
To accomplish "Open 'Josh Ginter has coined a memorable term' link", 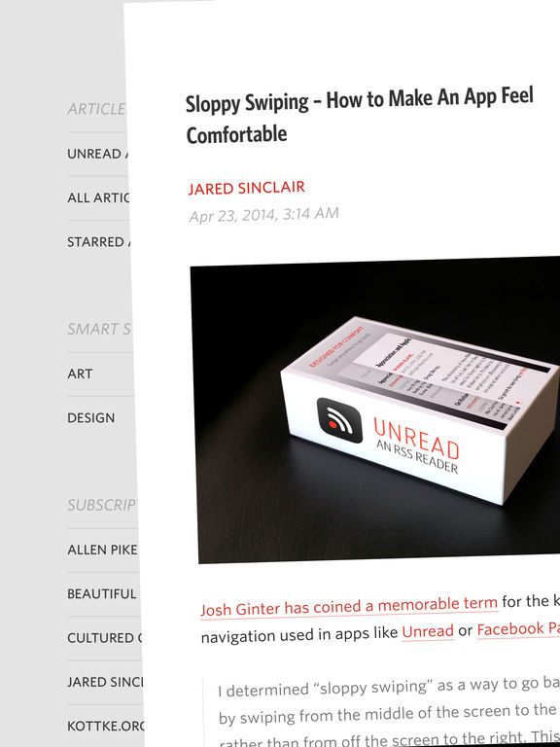I will [x=349, y=607].
